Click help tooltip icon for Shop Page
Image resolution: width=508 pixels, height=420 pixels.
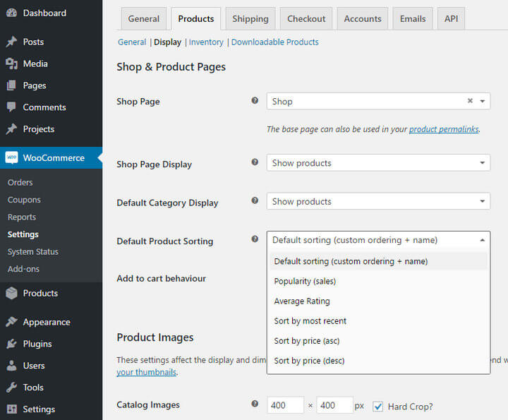(x=255, y=100)
